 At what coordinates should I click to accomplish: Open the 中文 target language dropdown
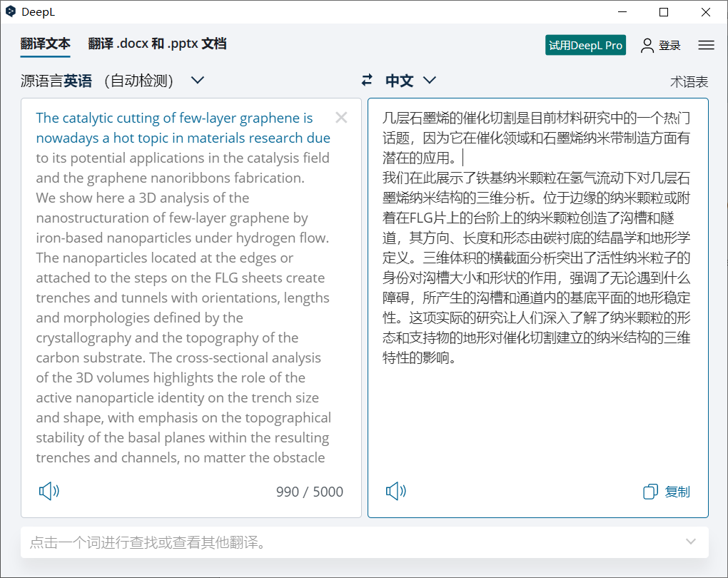[x=411, y=81]
